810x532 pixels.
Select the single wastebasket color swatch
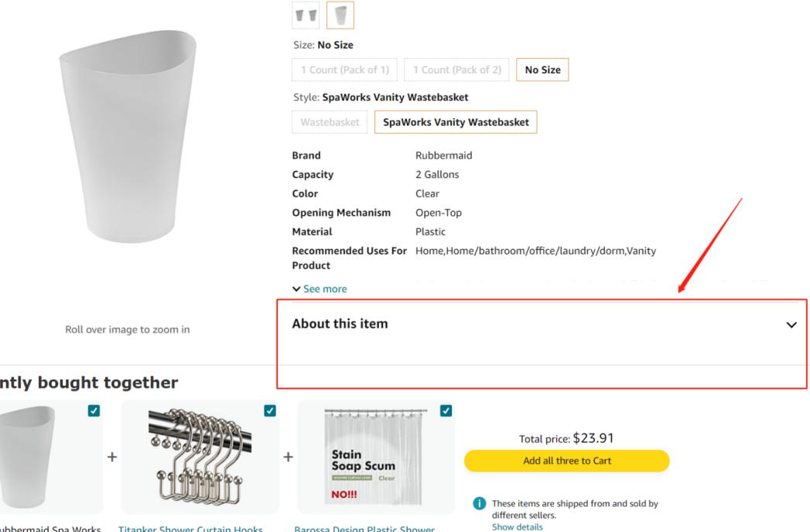(340, 15)
